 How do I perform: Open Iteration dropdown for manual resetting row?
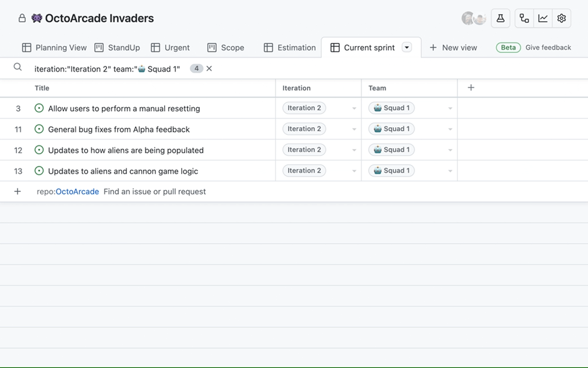point(354,108)
